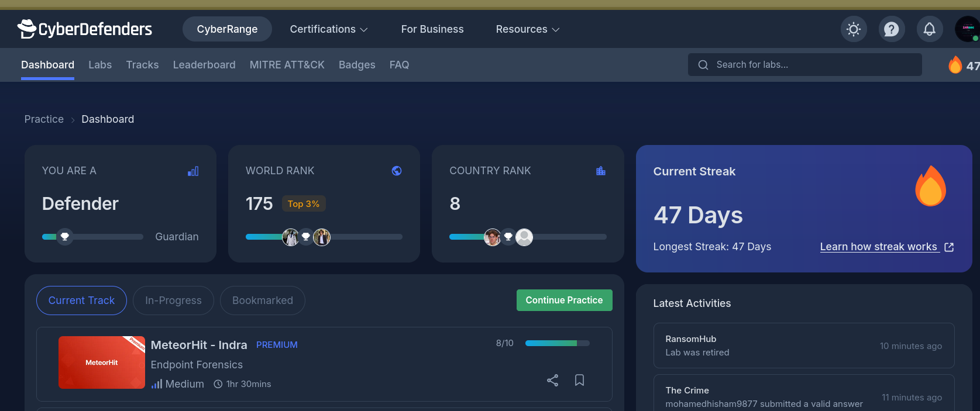Expand the Resources dropdown menu
This screenshot has width=980, height=411.
coord(527,29)
